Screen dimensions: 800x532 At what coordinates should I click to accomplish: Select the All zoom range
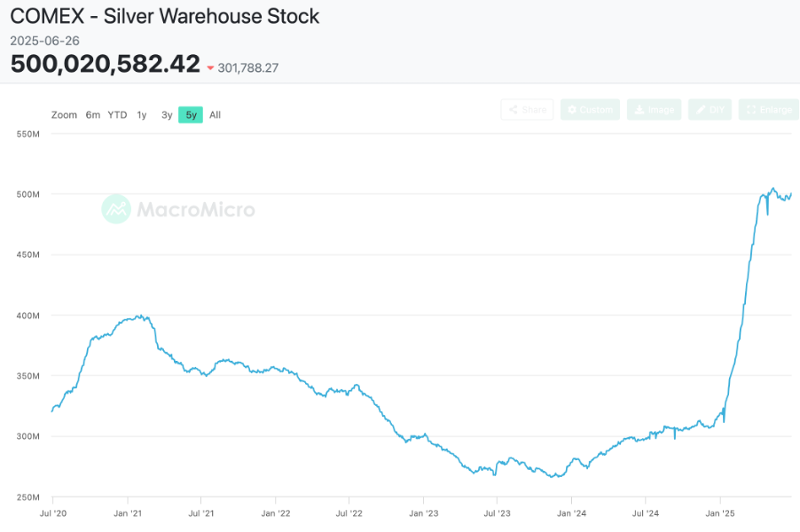coord(216,114)
